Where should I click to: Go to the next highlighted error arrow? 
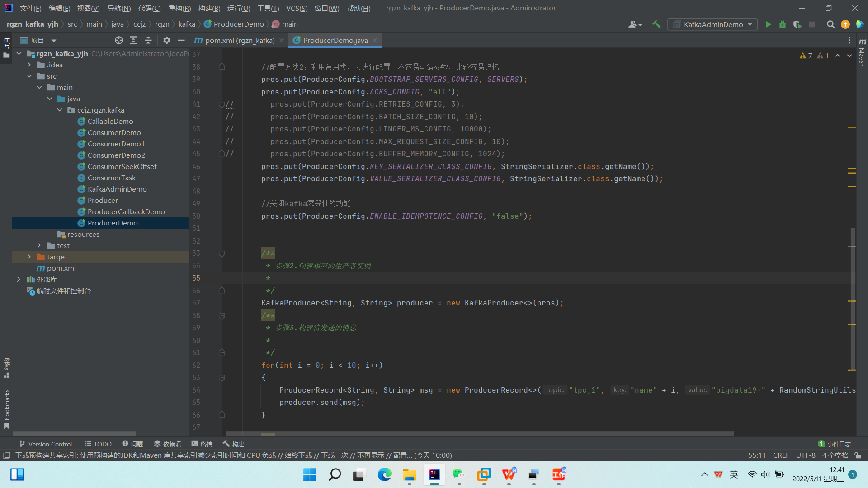tap(849, 56)
